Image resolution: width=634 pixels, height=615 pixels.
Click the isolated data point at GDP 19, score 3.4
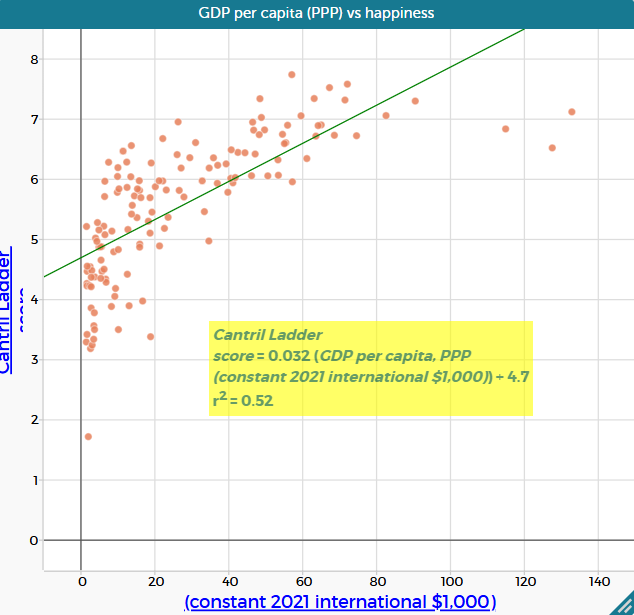pos(151,337)
